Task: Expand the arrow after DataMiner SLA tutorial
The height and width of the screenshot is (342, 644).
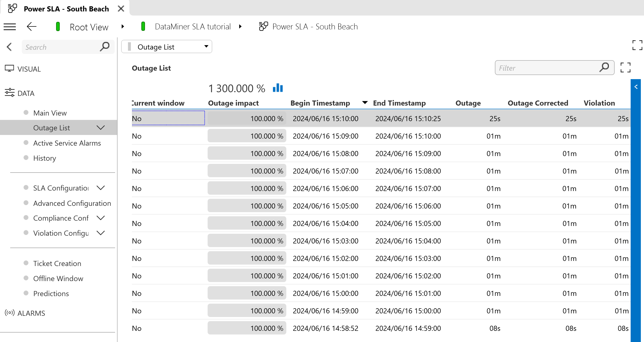Action: (240, 26)
